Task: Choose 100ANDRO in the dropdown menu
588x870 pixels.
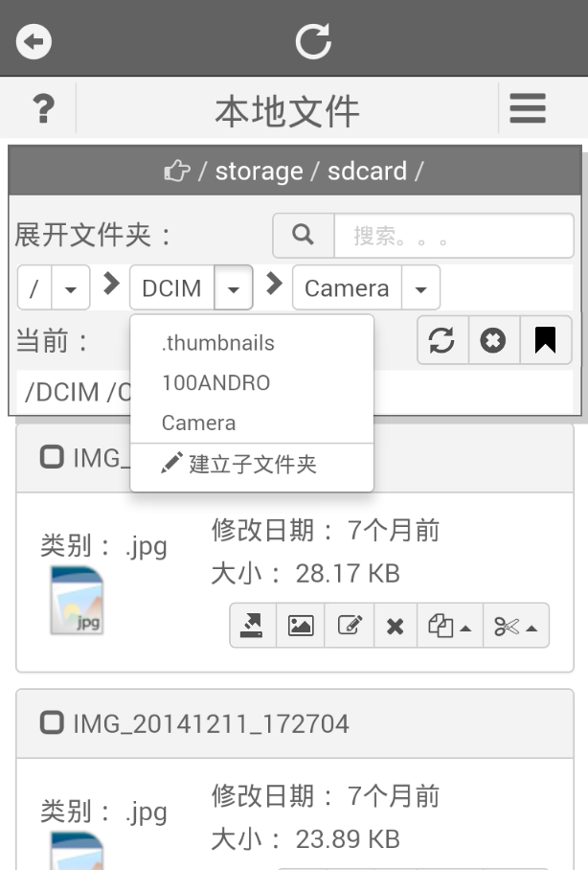Action: (x=216, y=383)
